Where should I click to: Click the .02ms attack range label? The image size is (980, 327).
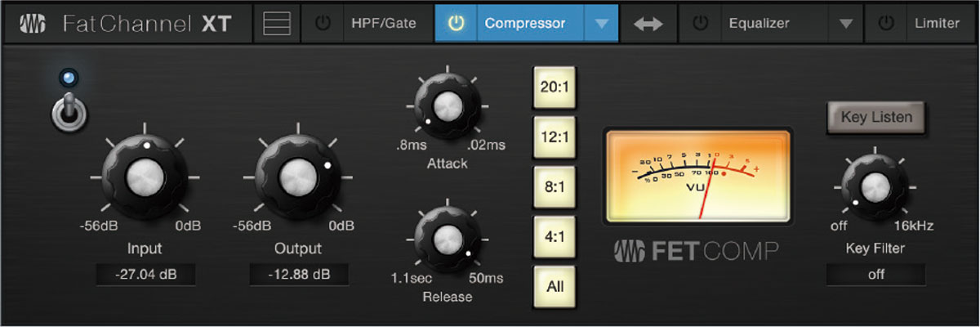487,145
